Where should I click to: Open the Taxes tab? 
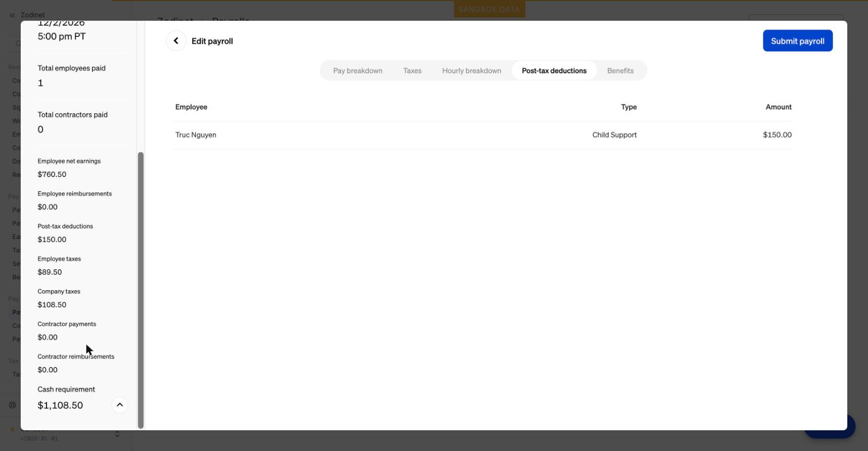pos(412,71)
